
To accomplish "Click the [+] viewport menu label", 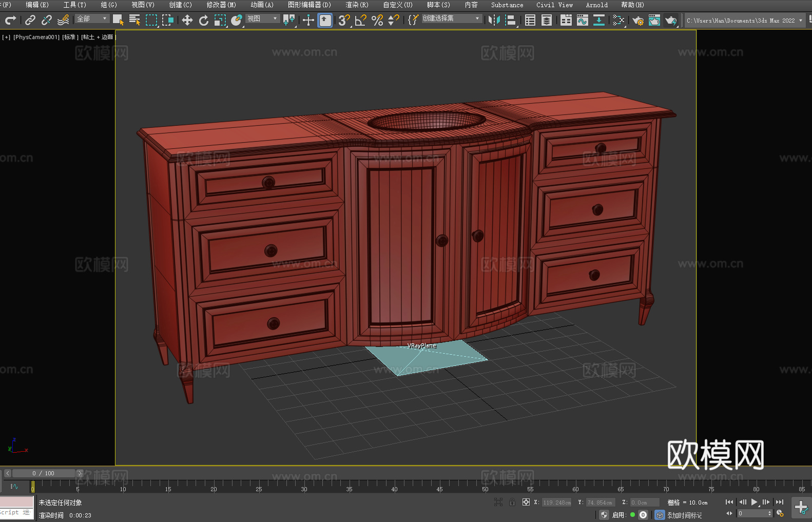I will 6,37.
